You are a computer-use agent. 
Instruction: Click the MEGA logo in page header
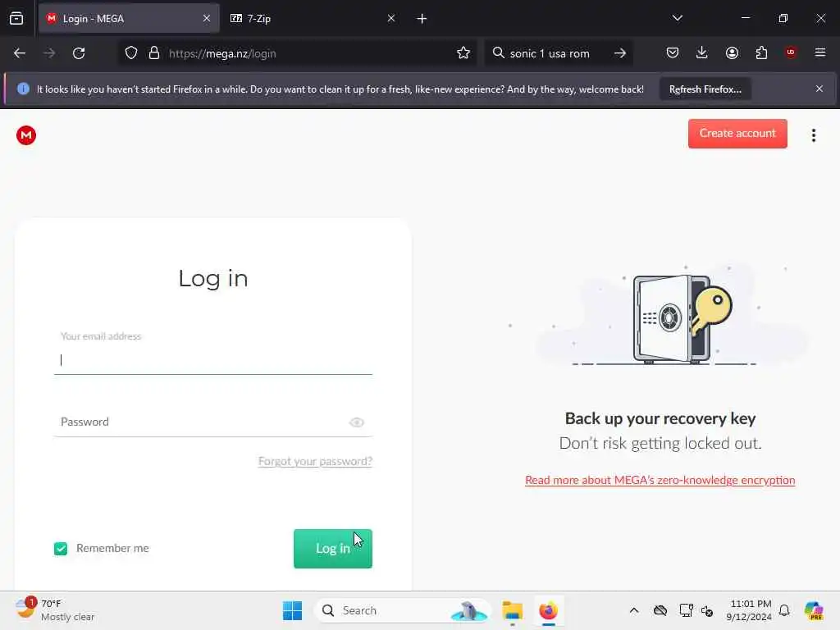tap(26, 135)
